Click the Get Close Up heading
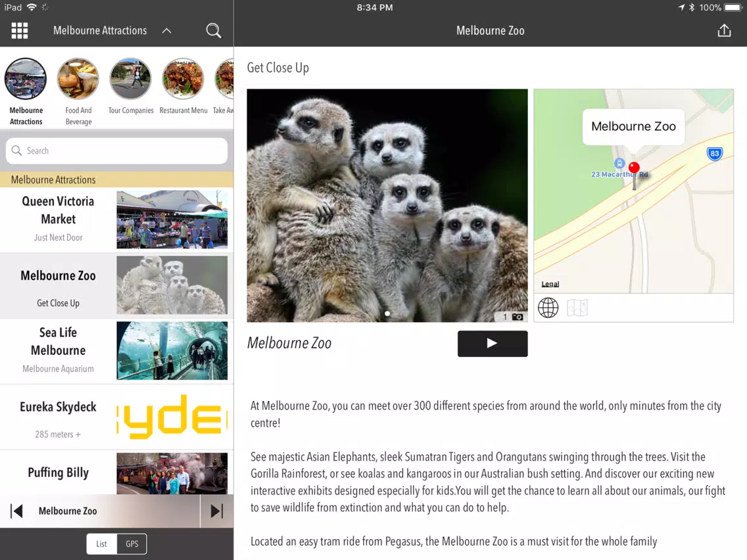Screen dimensions: 747x560 tap(277, 68)
